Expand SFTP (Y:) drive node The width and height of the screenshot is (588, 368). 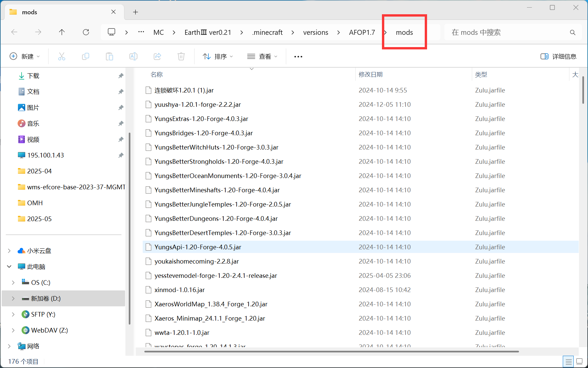tap(13, 314)
